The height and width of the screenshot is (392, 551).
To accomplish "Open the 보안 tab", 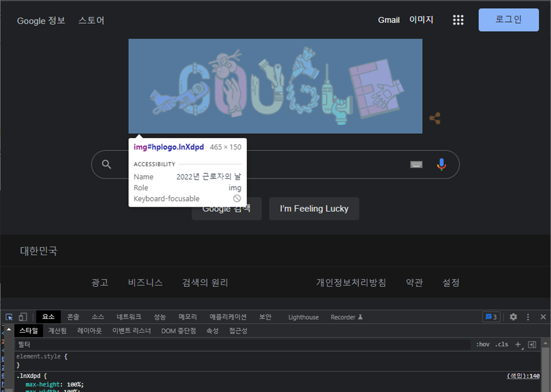I will pyautogui.click(x=266, y=317).
